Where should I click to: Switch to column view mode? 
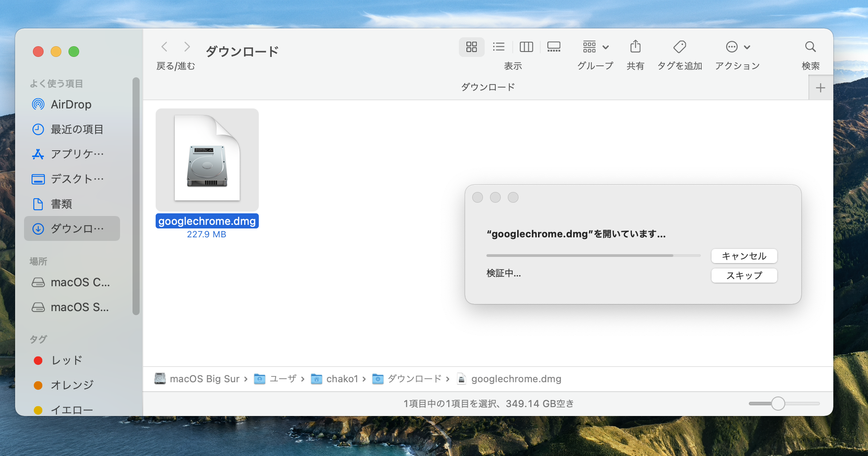coord(526,47)
